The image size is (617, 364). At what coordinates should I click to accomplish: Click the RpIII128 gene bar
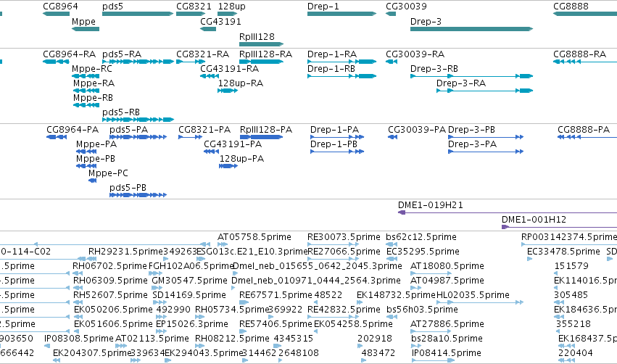tap(261, 44)
